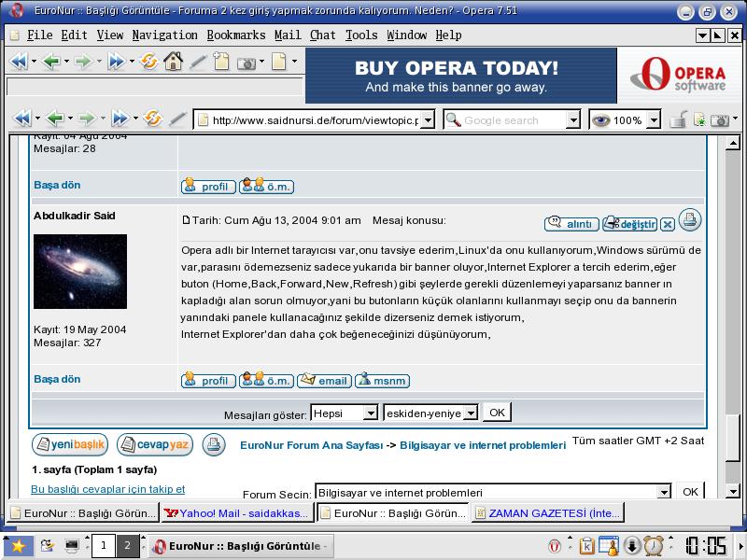747x560 pixels.
Task: Open the 100% zoom level dropdown
Action: [x=655, y=120]
